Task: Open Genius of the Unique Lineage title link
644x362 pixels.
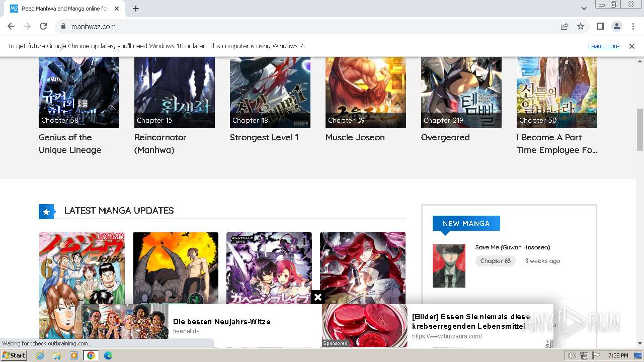Action: (x=70, y=144)
